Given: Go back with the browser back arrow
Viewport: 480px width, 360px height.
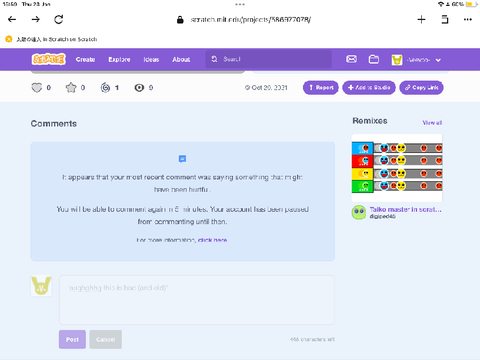Looking at the screenshot, I should click(12, 19).
